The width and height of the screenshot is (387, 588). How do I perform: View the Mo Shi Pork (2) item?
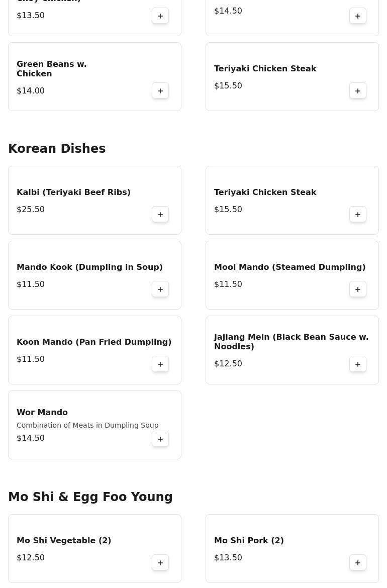click(249, 541)
